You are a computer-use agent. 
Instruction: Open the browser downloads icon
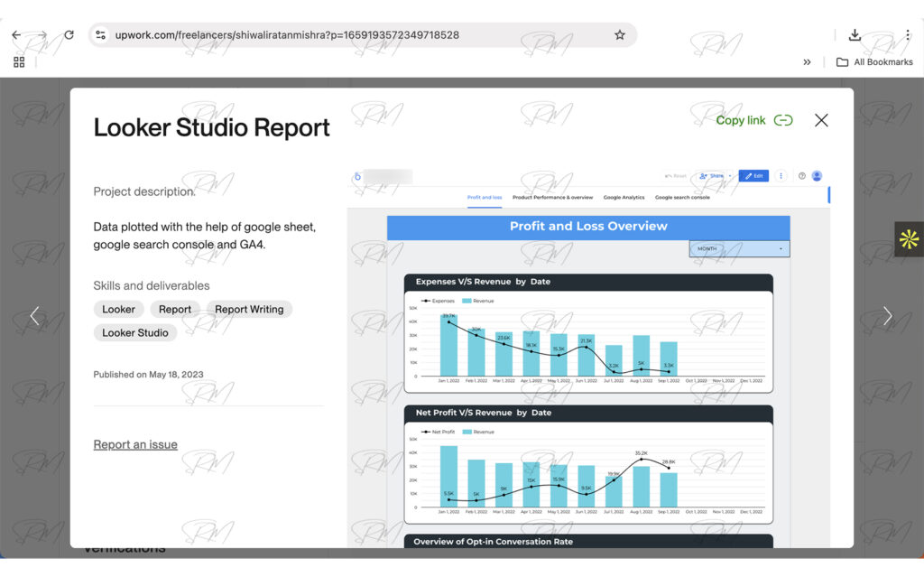click(855, 35)
